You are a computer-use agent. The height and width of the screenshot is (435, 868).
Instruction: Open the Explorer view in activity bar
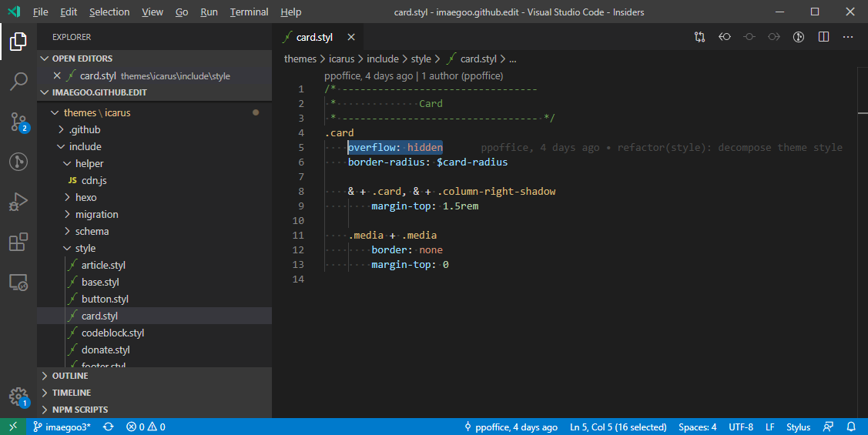point(18,41)
